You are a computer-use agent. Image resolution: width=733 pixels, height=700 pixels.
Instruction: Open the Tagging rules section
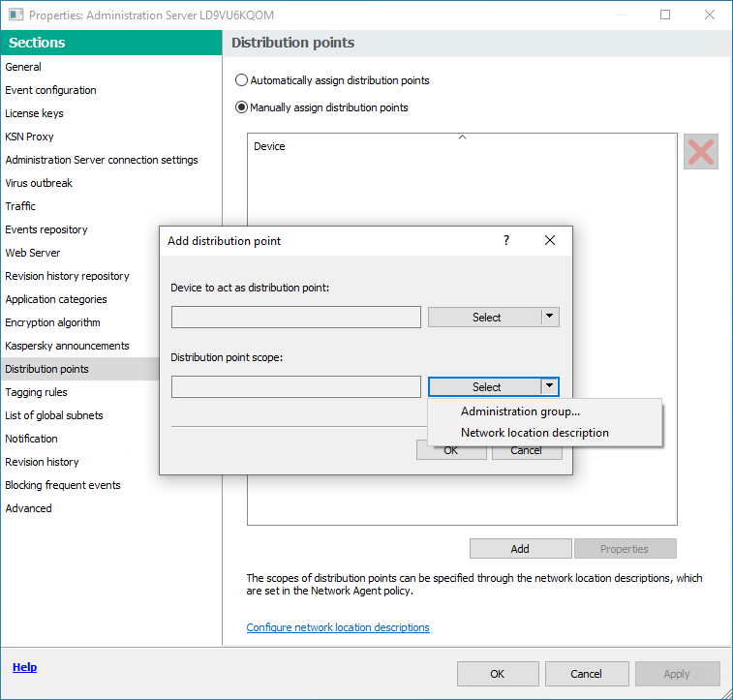pos(36,392)
